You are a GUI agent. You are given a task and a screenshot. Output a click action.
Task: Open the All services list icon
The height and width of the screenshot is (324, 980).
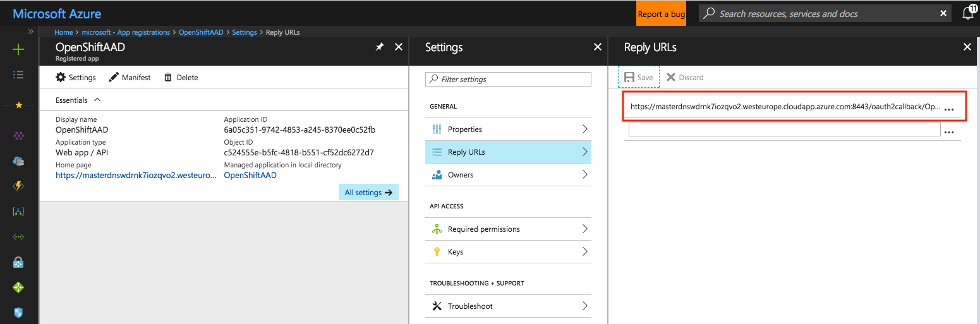18,75
